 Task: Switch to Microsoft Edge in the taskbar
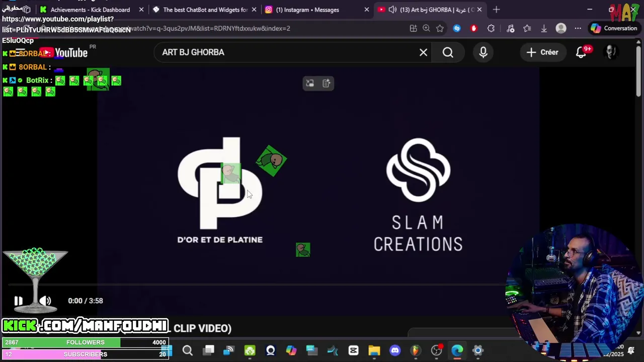click(457, 350)
